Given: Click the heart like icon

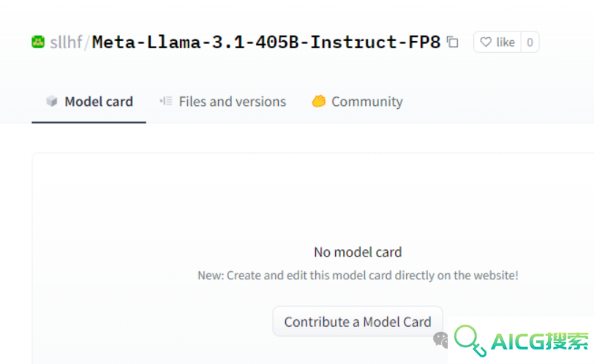Looking at the screenshot, I should pyautogui.click(x=486, y=42).
